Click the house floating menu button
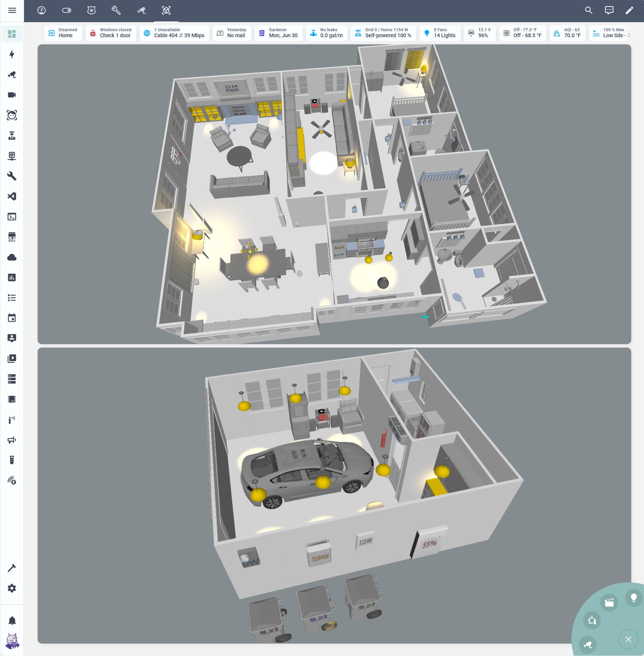Viewport: 644px width, 656px height. tap(592, 620)
